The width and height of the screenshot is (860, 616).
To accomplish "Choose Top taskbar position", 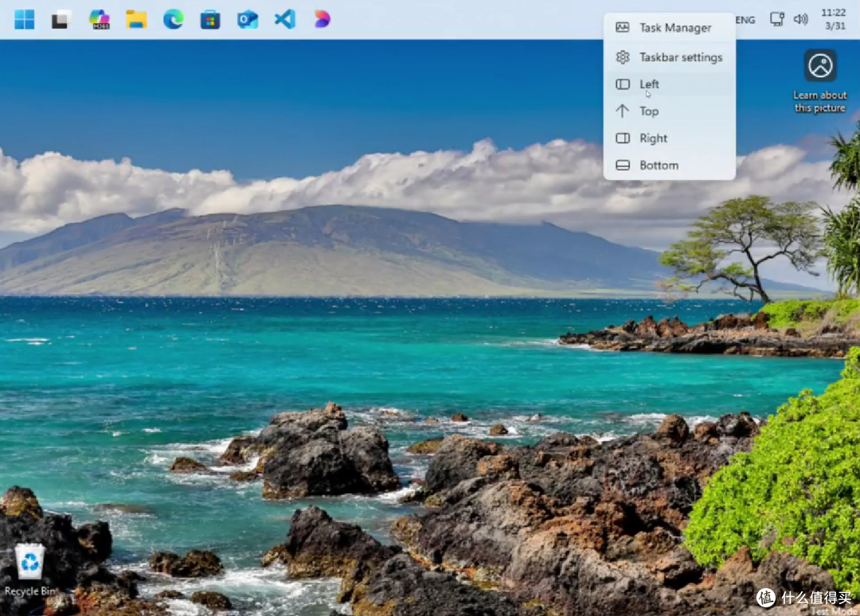I will tap(669, 111).
